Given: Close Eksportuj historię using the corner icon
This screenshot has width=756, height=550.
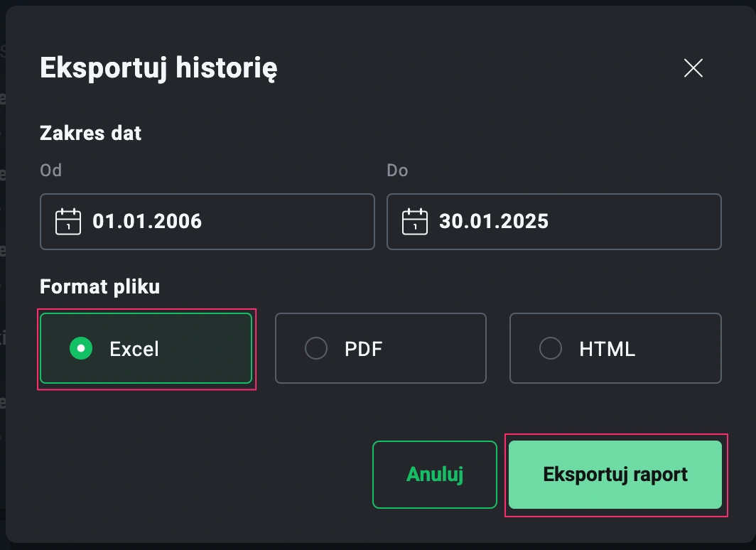Looking at the screenshot, I should (x=693, y=68).
